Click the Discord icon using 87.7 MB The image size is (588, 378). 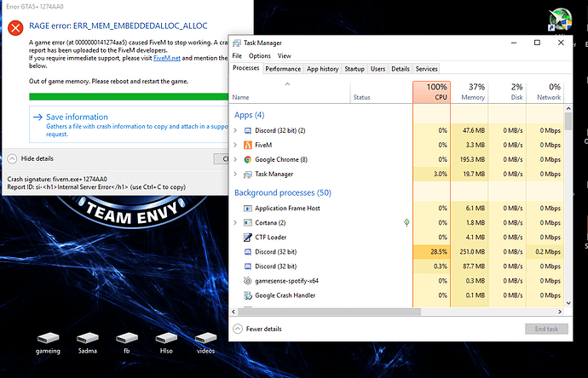pyautogui.click(x=247, y=266)
